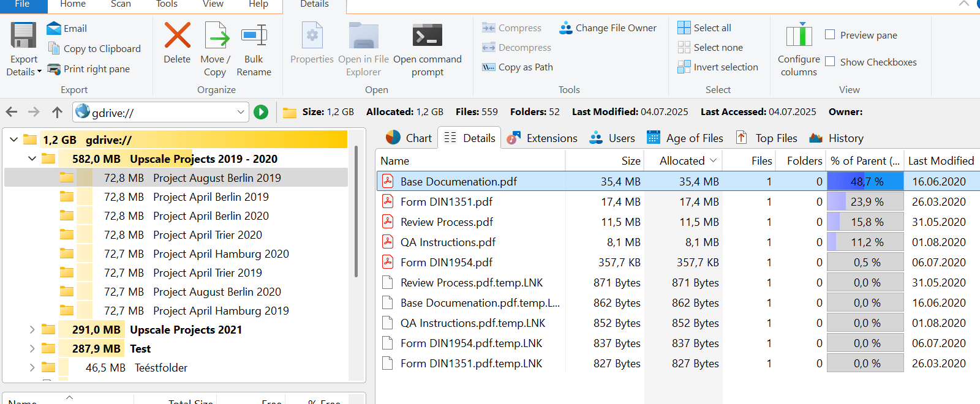The width and height of the screenshot is (980, 404).
Task: Open the Bulk Rename tool
Action: (254, 36)
